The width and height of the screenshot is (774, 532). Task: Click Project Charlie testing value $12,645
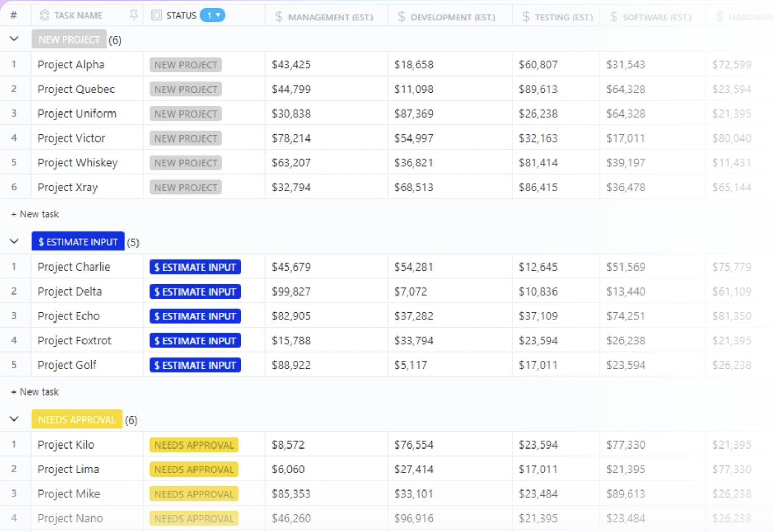tap(538, 267)
